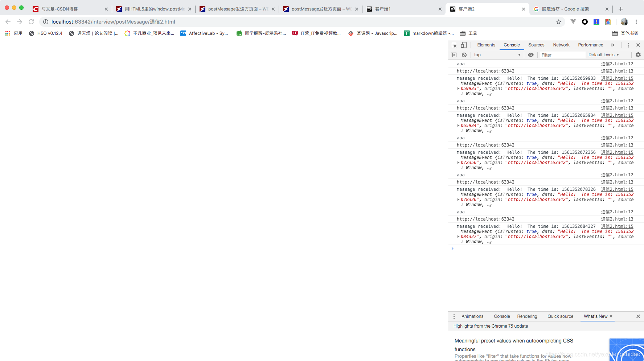
Task: Open the Console drawer tab
Action: tap(502, 316)
